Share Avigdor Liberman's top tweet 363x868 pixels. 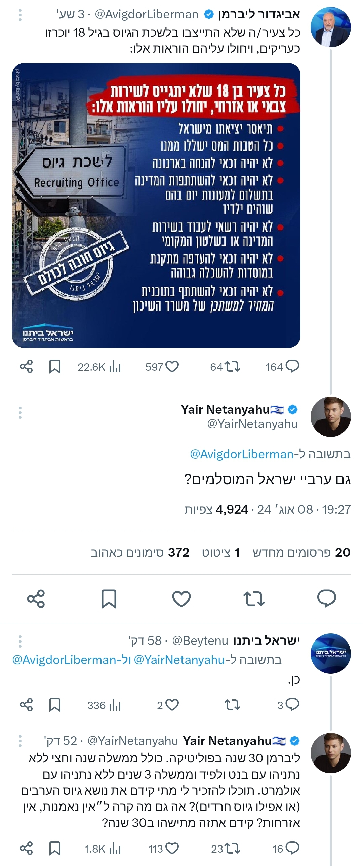pyautogui.click(x=26, y=366)
